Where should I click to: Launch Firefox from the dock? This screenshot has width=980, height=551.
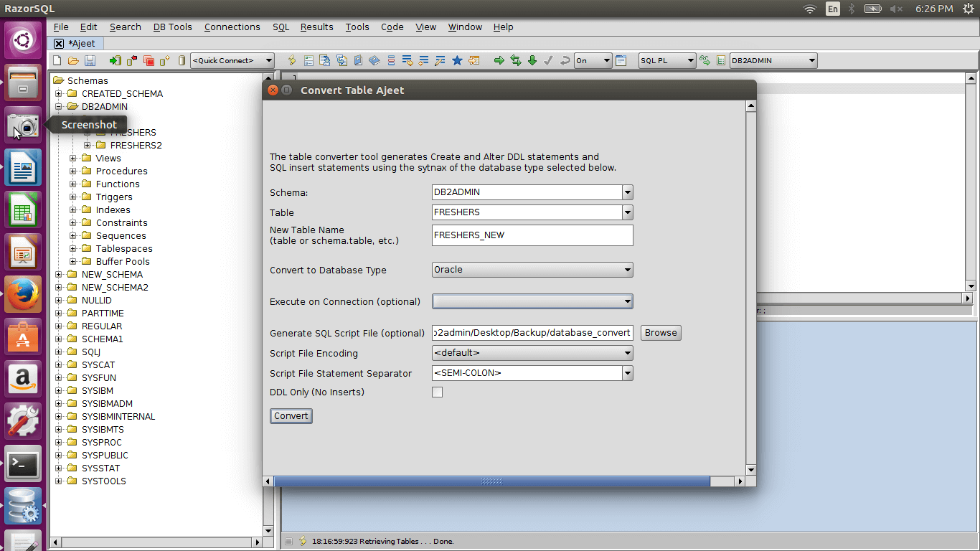(x=24, y=294)
